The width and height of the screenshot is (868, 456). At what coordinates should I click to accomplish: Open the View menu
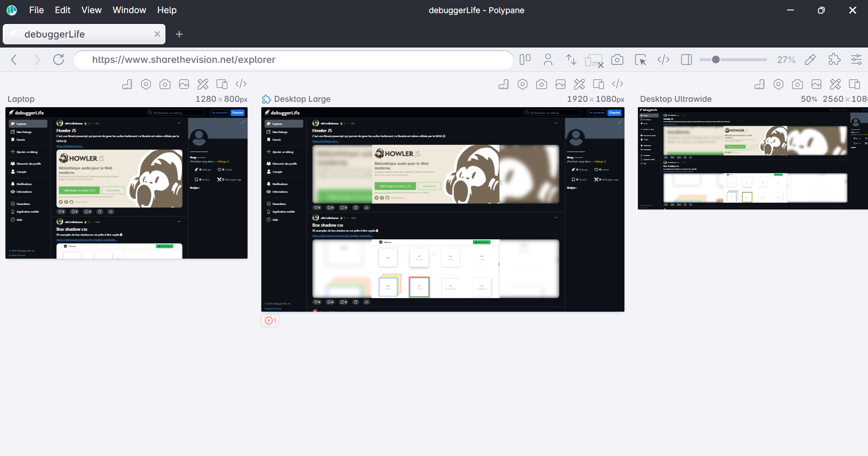click(91, 10)
